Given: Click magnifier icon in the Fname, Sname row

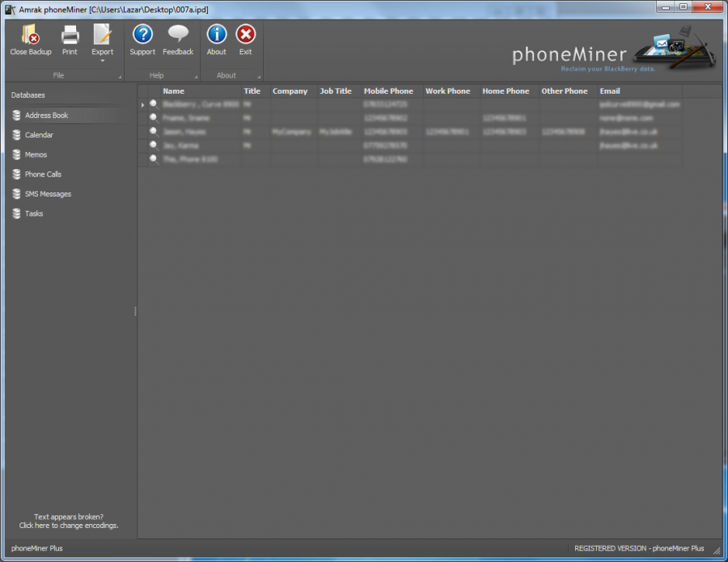Looking at the screenshot, I should [x=154, y=118].
